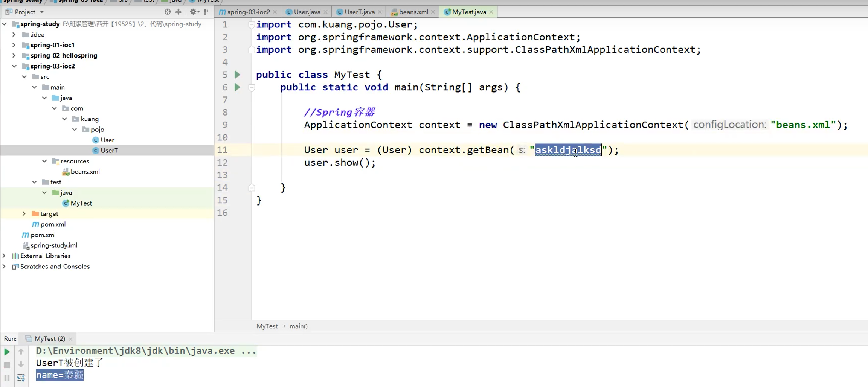Click the selected string "askldjalksd"
The width and height of the screenshot is (868, 387).
tap(568, 150)
